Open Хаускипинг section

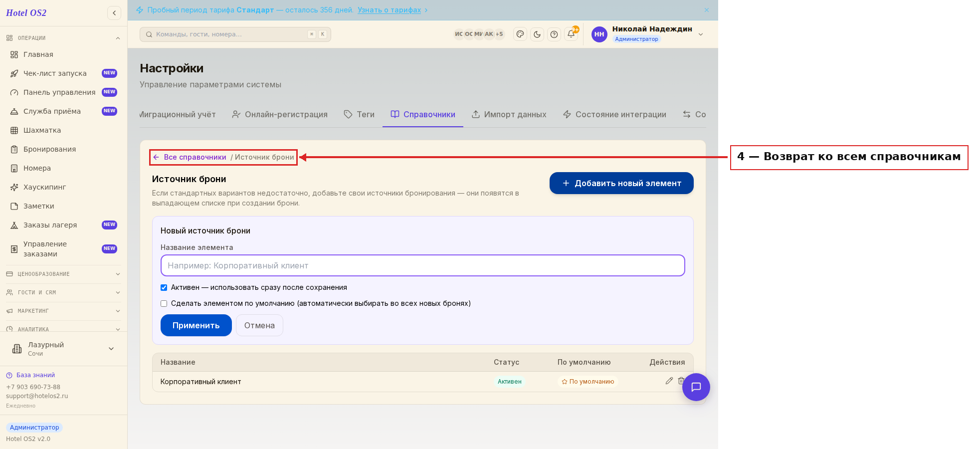pyautogui.click(x=63, y=187)
